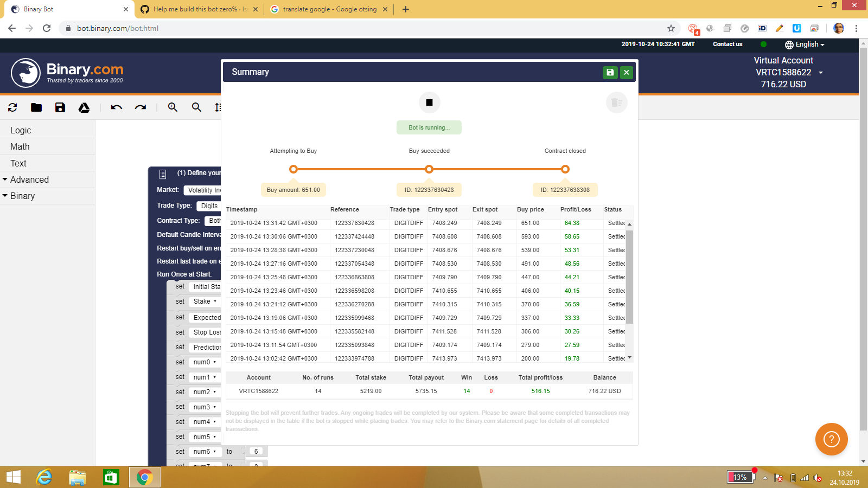Click the clear statistics trash icon

616,102
